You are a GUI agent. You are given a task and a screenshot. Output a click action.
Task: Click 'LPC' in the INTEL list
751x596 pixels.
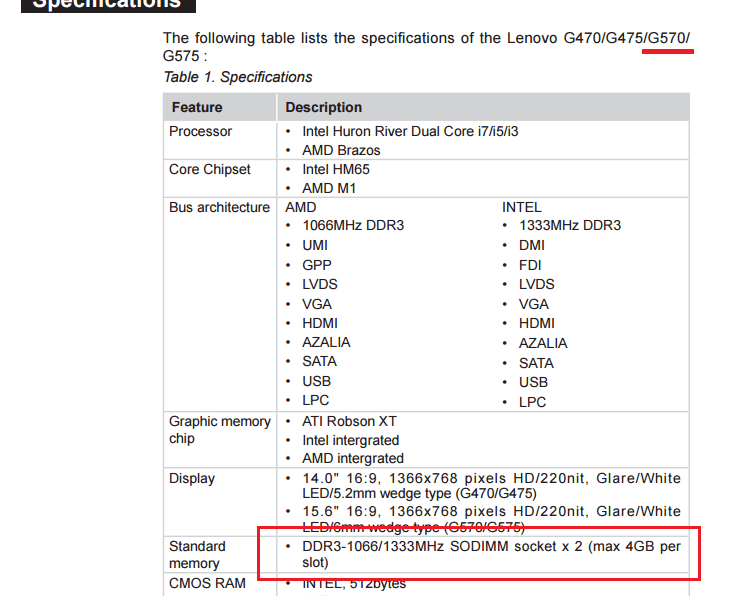[x=533, y=402]
